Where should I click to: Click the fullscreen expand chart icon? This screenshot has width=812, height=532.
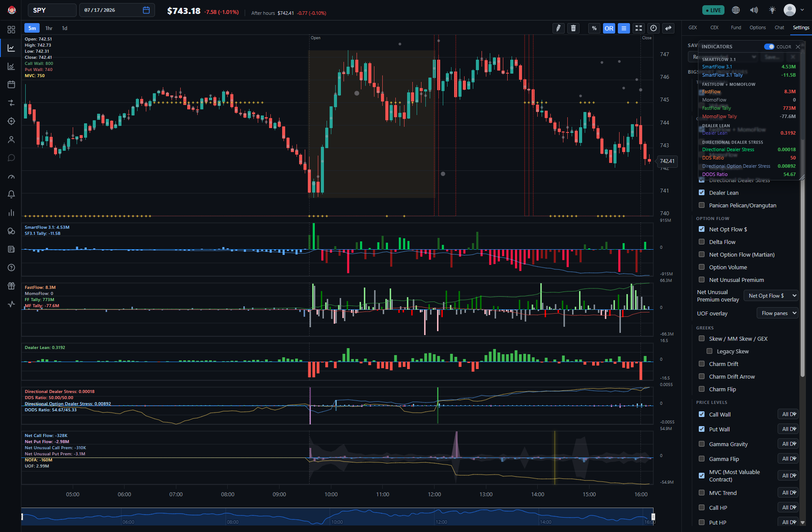point(639,28)
